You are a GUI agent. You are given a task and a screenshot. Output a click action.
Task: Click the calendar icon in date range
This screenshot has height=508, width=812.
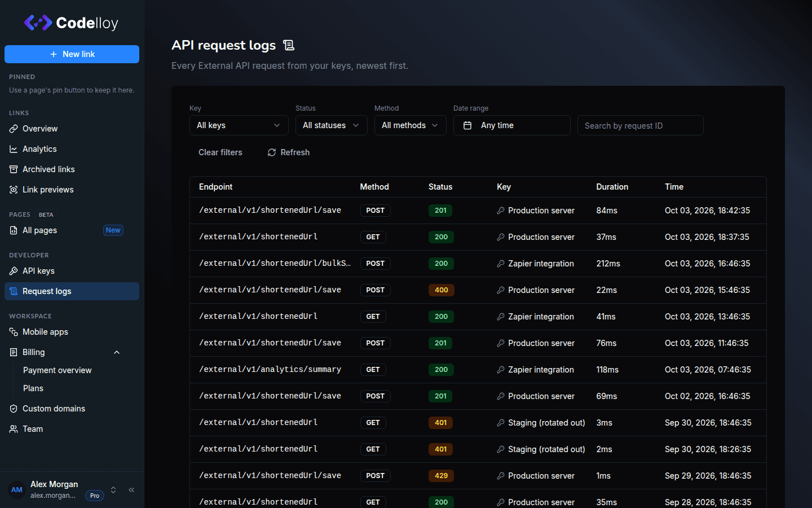(467, 125)
